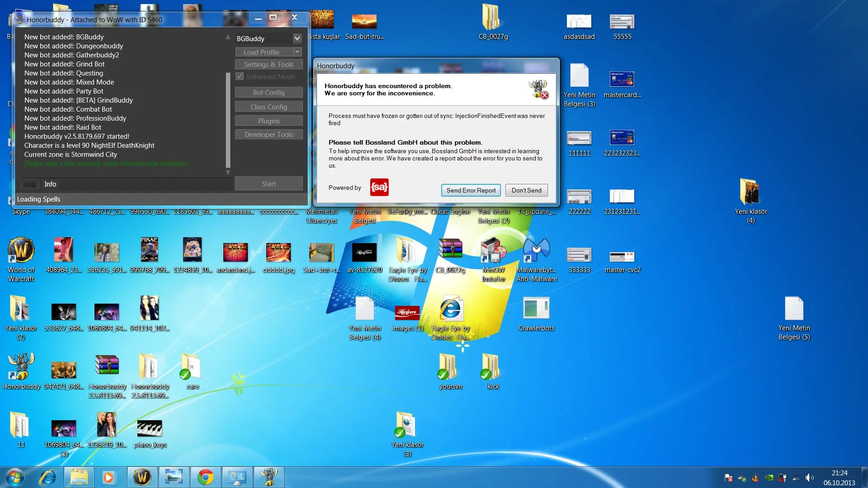Open the asdasdsad desktop file
The image size is (868, 488).
coord(579,26)
